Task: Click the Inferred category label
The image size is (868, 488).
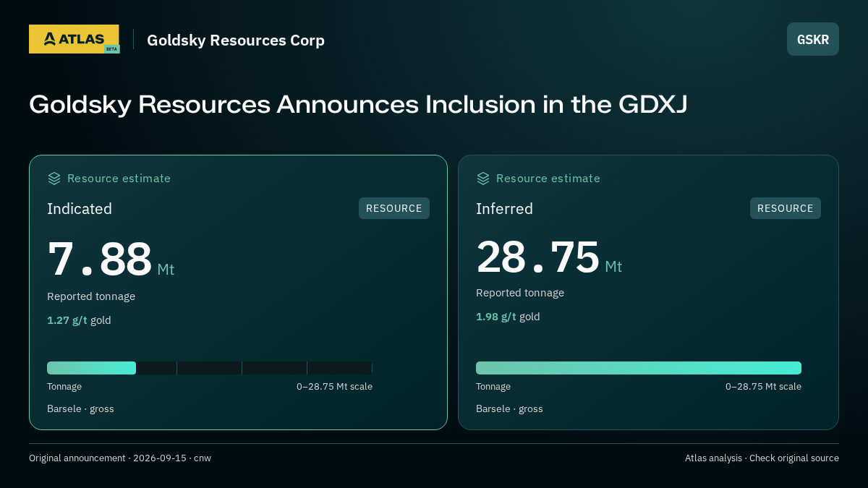Action: coord(504,209)
